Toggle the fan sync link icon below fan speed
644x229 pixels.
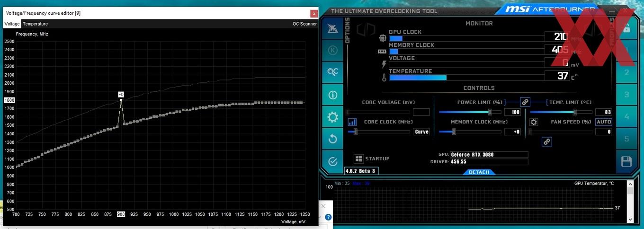click(546, 141)
